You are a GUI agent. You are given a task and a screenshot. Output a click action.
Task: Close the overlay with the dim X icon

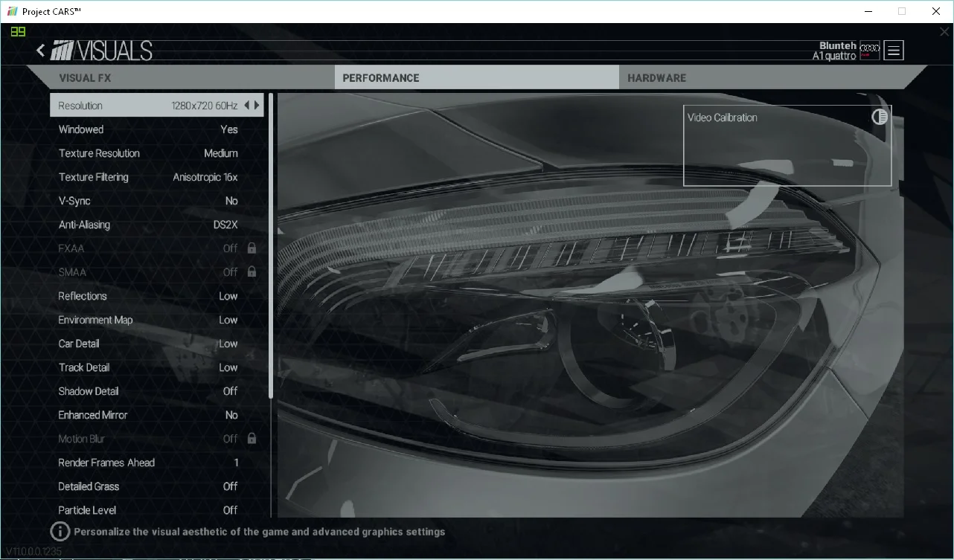[x=944, y=32]
